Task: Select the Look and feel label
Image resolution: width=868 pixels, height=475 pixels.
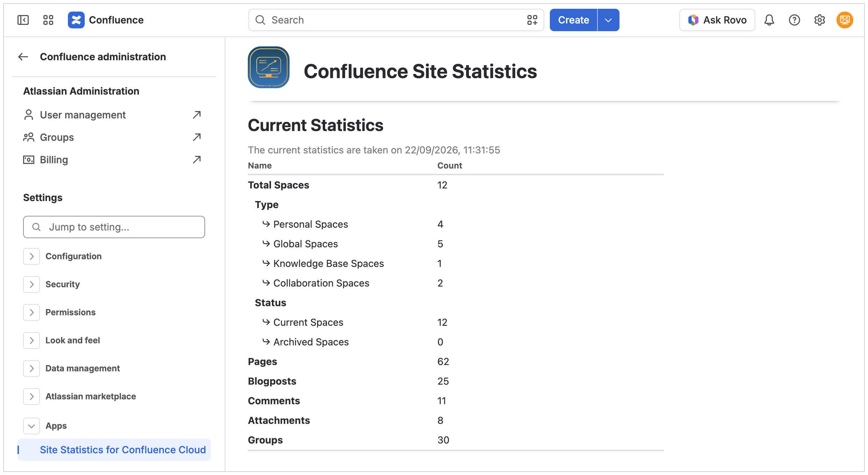Action: pos(73,340)
